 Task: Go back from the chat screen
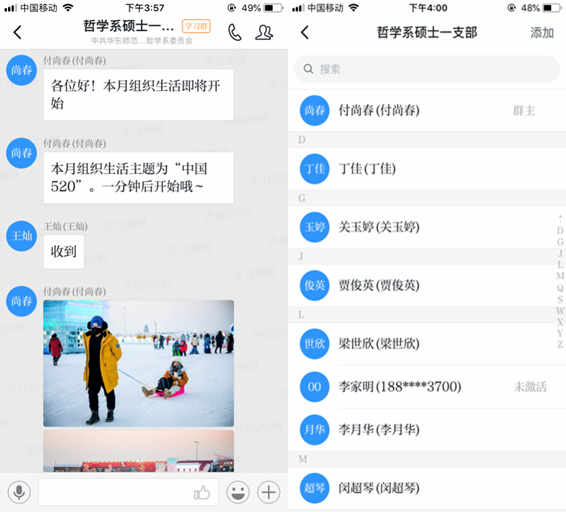tap(17, 32)
